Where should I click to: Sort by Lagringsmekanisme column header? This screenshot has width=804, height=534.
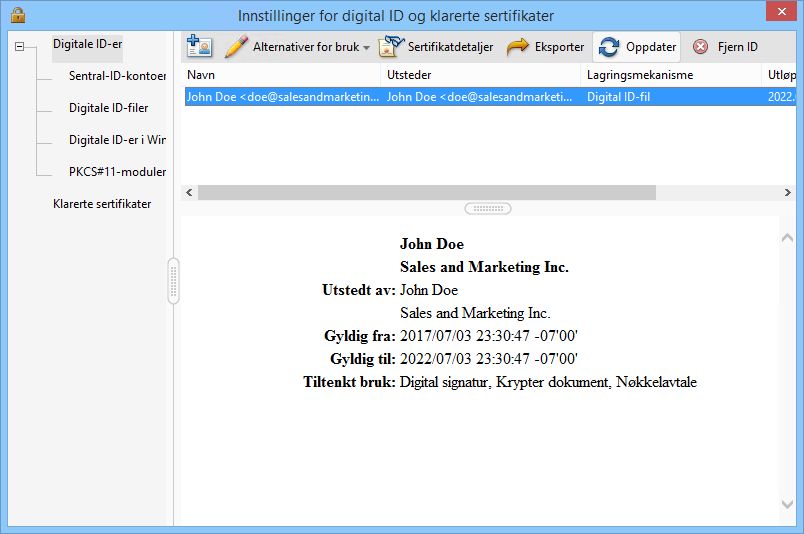tap(671, 75)
